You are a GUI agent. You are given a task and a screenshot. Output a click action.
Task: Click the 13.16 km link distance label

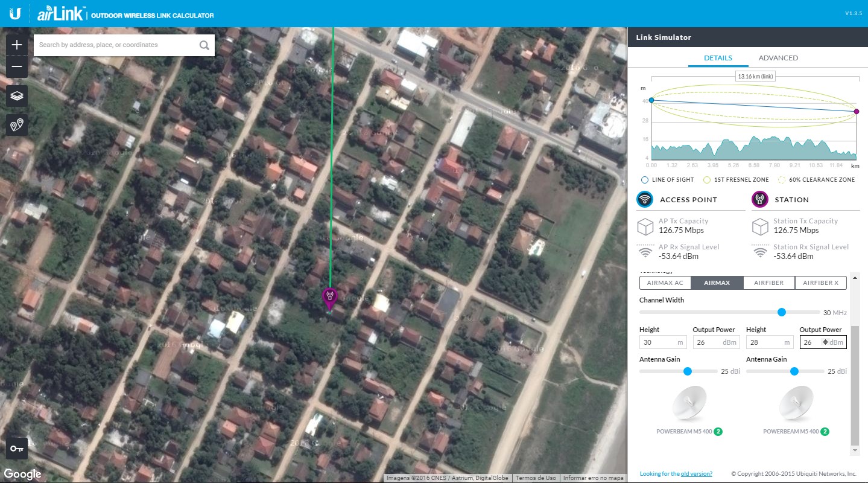(x=755, y=76)
